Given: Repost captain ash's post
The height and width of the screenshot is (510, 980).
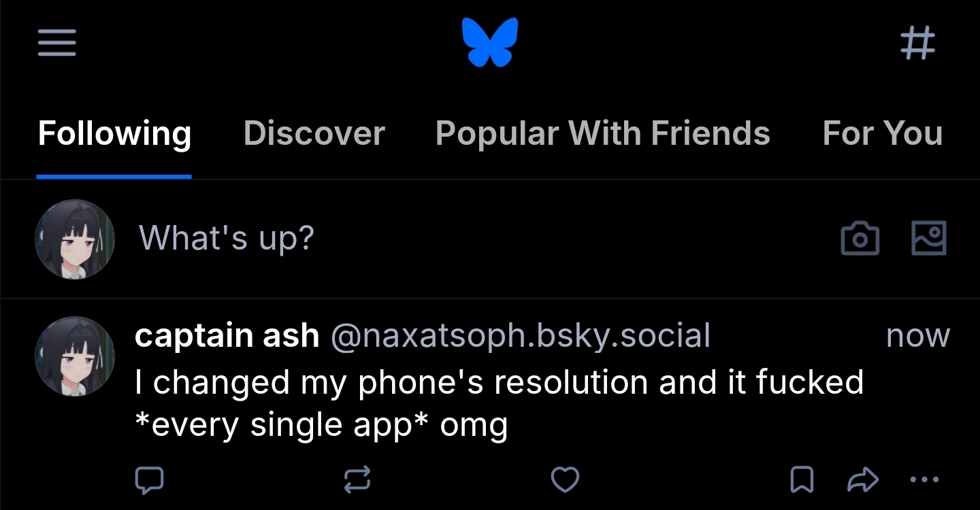Looking at the screenshot, I should tap(357, 480).
